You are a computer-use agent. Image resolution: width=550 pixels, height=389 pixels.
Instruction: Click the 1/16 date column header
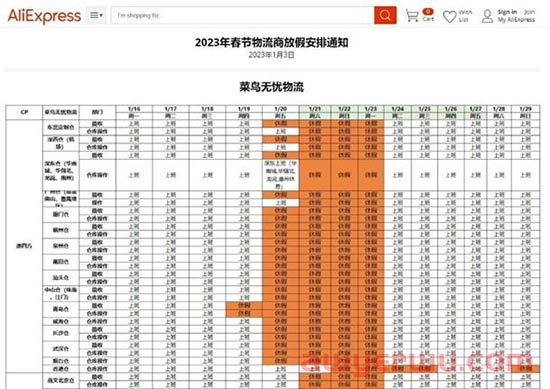click(134, 109)
